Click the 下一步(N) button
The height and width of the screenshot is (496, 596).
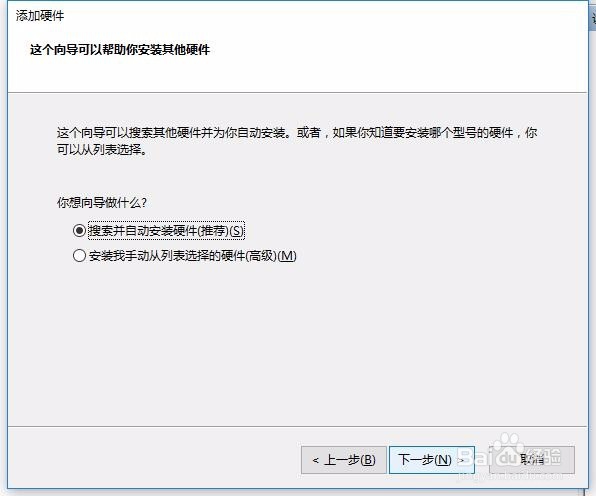point(432,460)
